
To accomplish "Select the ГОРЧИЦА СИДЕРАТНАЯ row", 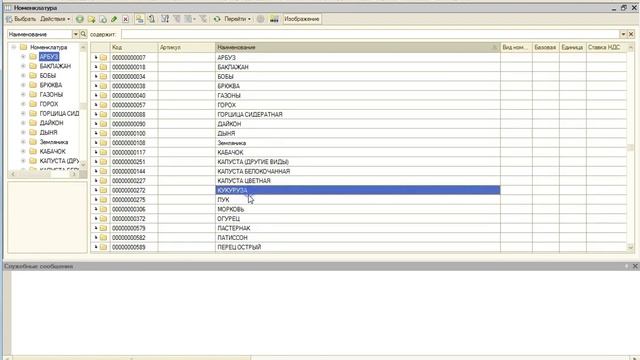I will click(x=358, y=114).
